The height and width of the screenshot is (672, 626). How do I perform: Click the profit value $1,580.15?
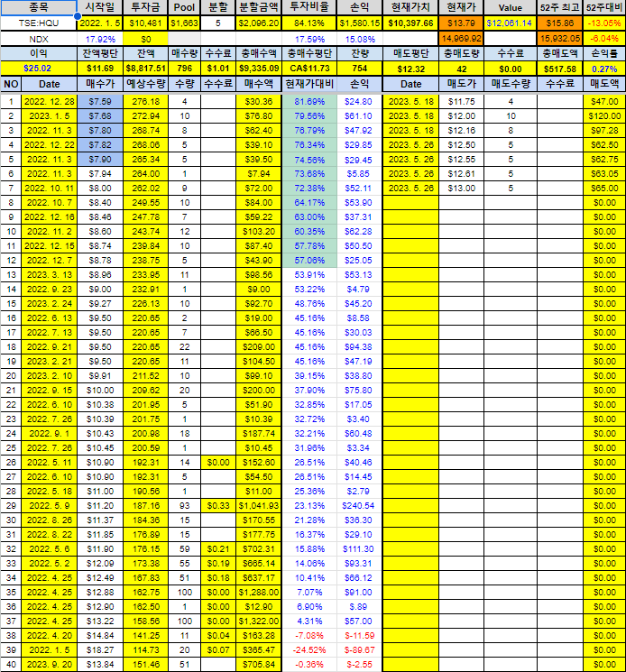point(360,23)
